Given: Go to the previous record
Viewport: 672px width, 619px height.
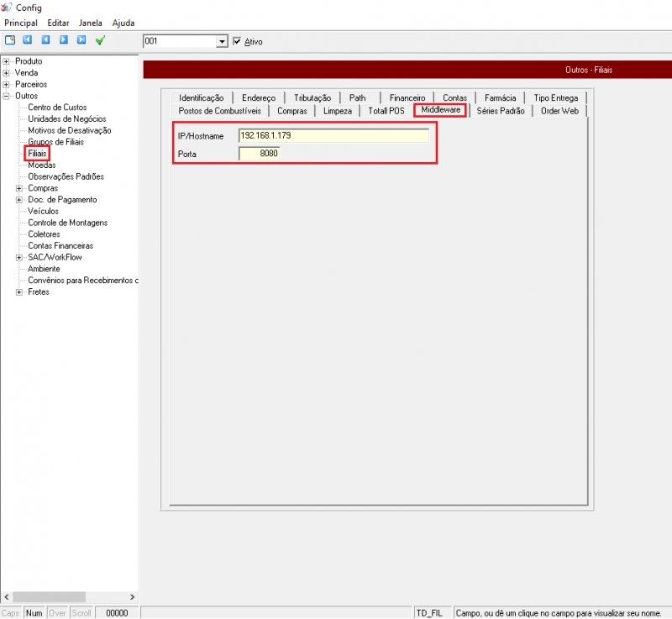Looking at the screenshot, I should click(x=45, y=39).
